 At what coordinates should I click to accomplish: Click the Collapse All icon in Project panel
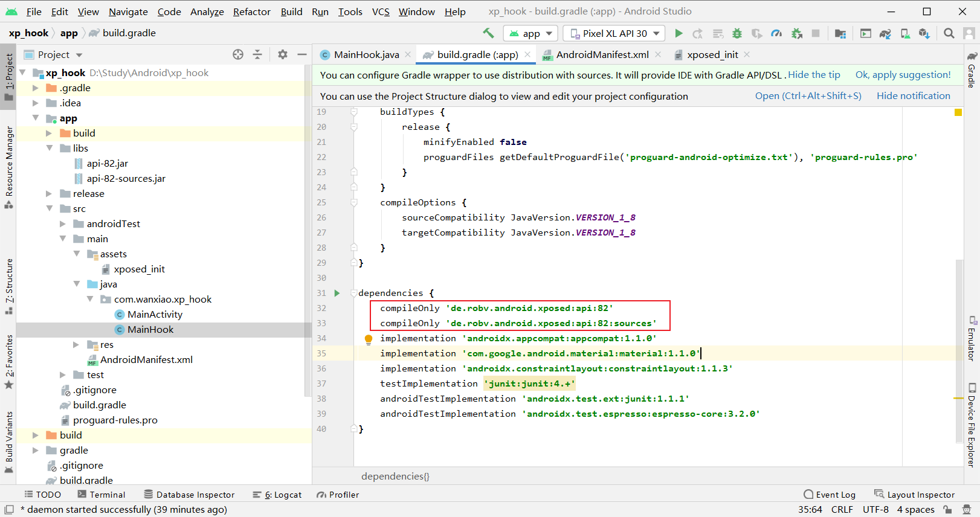(257, 54)
